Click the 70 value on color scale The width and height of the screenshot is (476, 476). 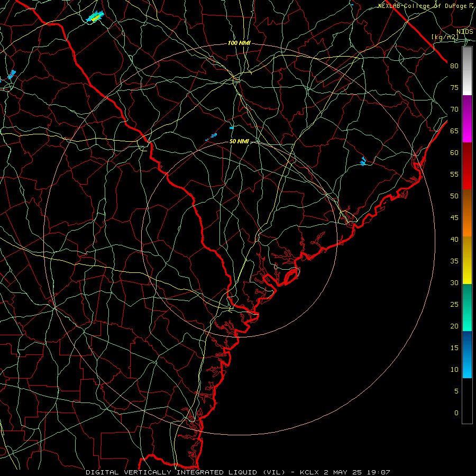[x=454, y=109]
